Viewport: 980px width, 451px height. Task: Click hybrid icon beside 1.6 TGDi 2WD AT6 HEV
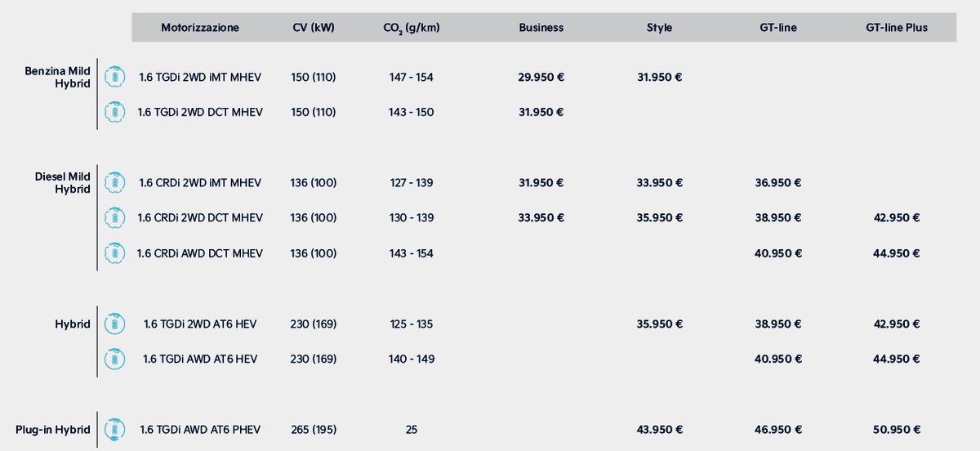pos(115,324)
